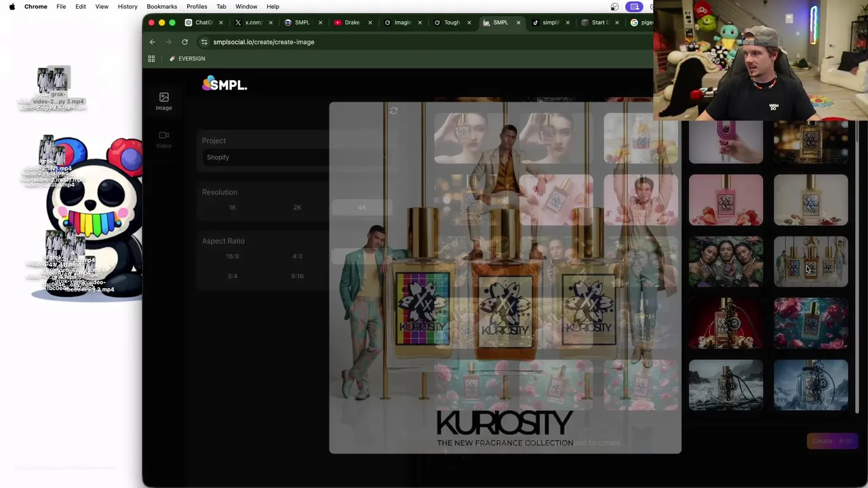Switch to the Drake YouTube tab
The height and width of the screenshot is (488, 868).
351,22
